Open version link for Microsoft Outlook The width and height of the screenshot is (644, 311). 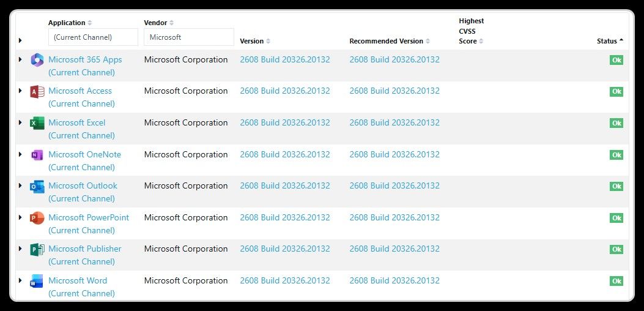(285, 185)
